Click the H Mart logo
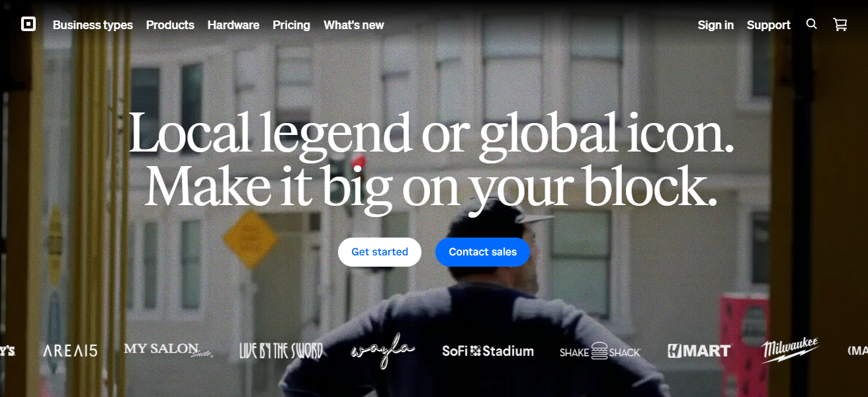Screen dimensions: 868x397 click(699, 351)
